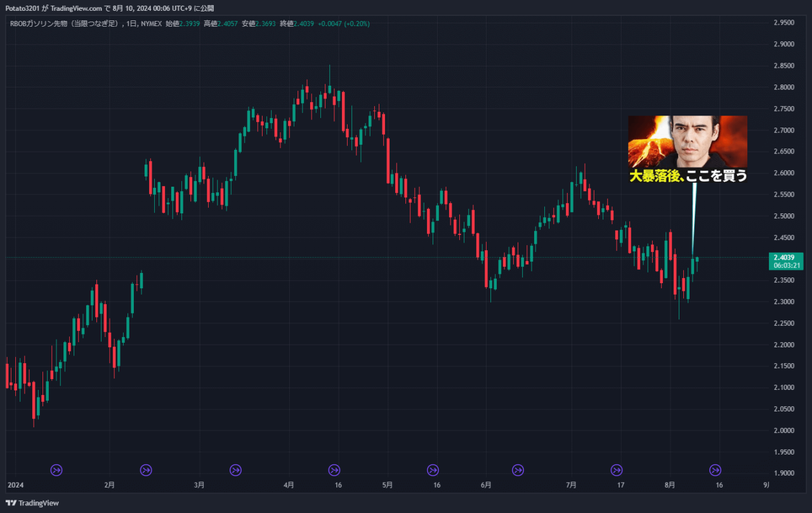812x513 pixels.
Task: Click the 6月 label on time axis
Action: tap(486, 485)
